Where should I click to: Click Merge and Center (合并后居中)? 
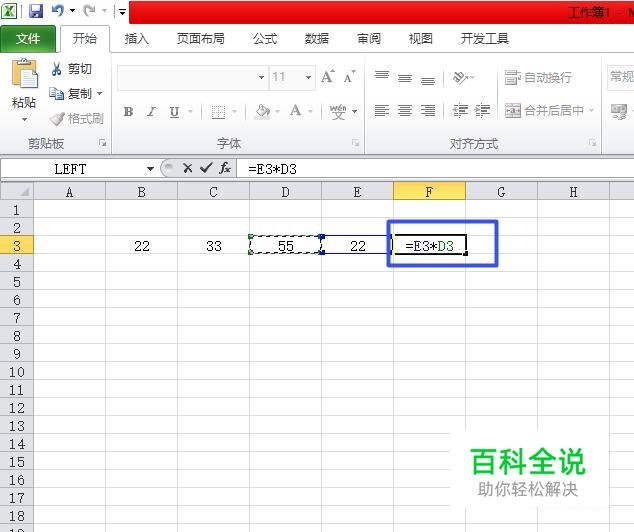click(x=544, y=110)
